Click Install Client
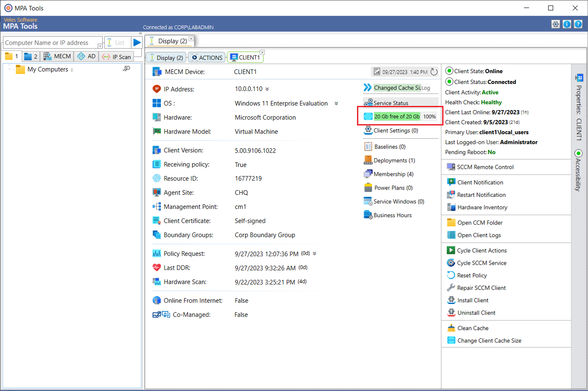588x391 pixels. tap(468, 300)
